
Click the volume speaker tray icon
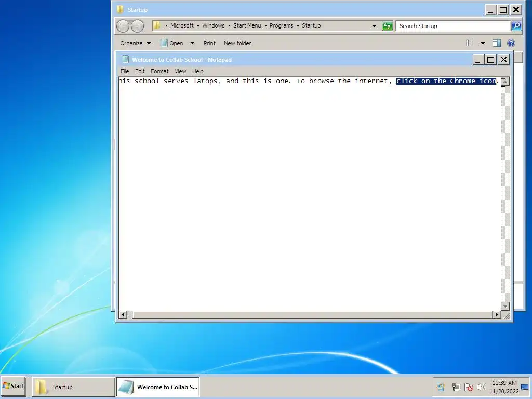[x=481, y=387]
